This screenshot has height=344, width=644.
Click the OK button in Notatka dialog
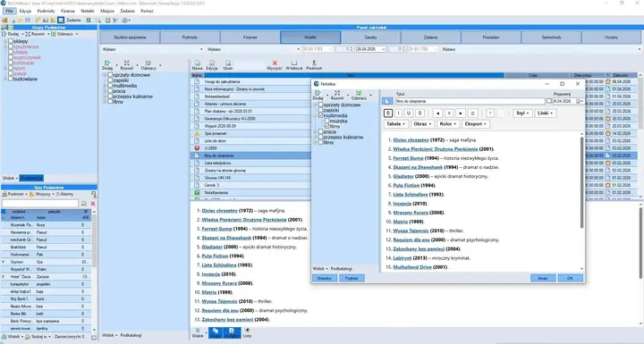tap(570, 278)
